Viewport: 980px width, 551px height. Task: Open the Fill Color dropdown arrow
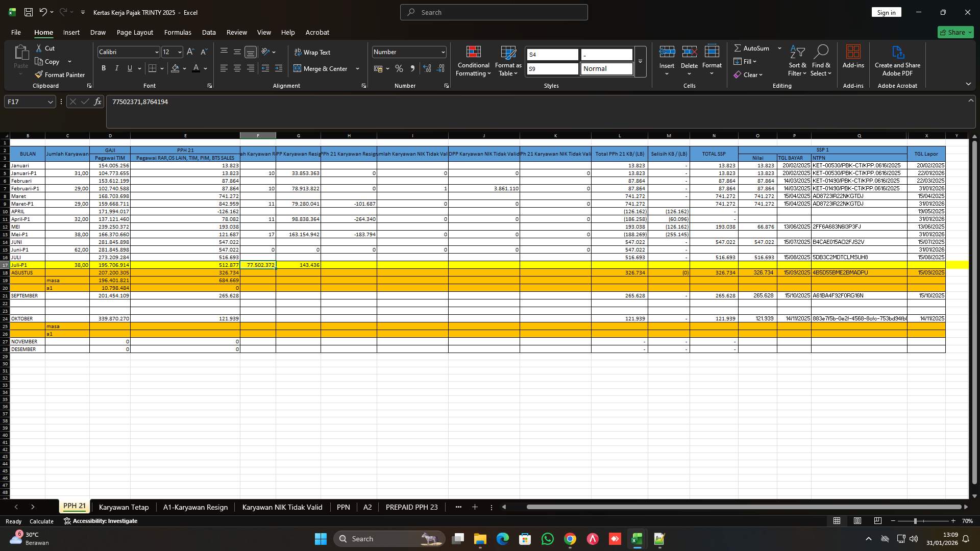click(184, 68)
